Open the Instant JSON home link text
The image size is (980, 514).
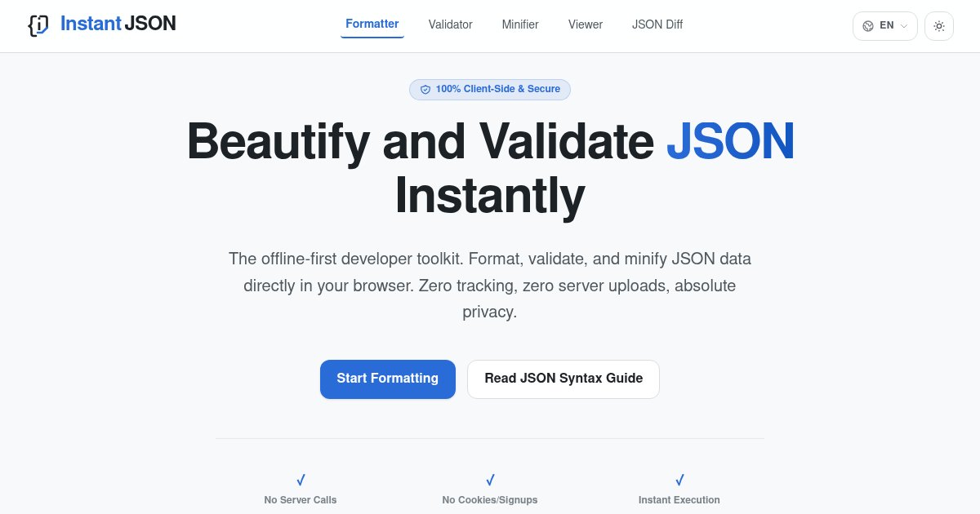[x=118, y=24]
